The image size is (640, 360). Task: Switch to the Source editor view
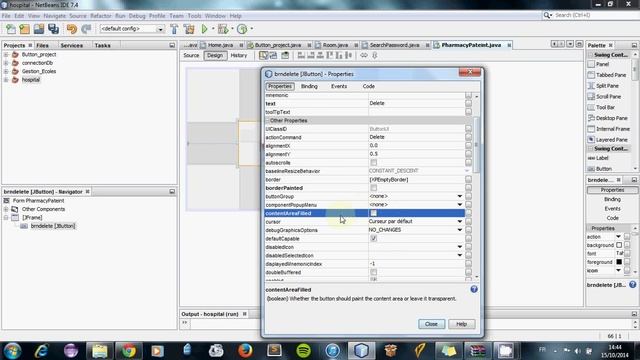191,56
